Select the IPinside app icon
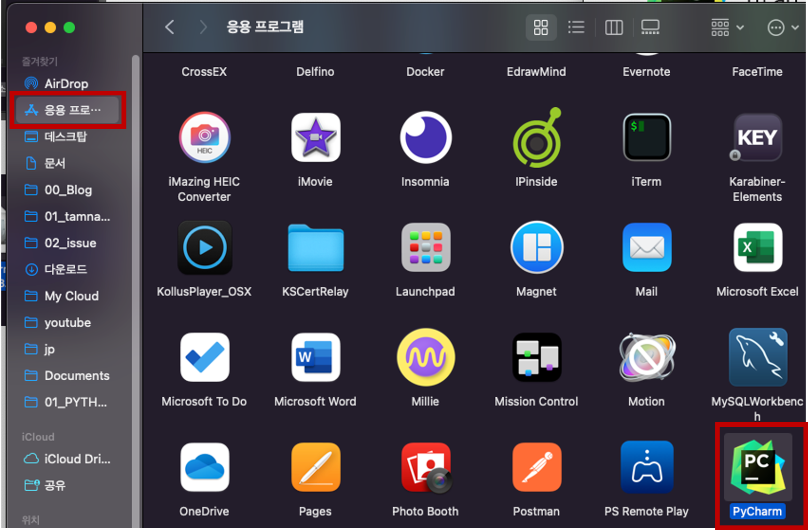The image size is (808, 532). [x=537, y=138]
